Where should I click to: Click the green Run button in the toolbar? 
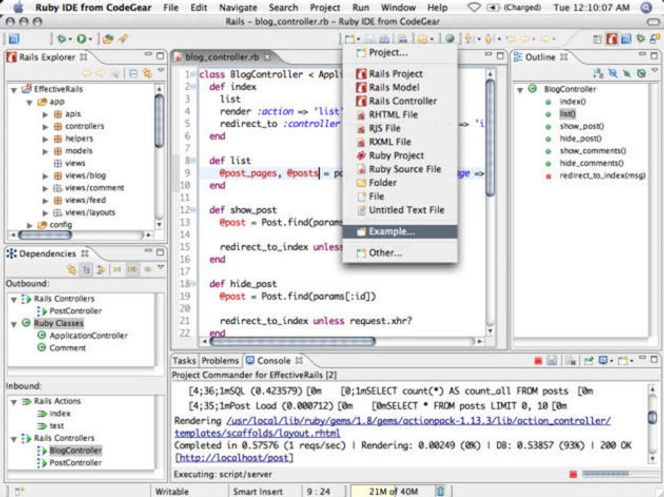pos(81,39)
